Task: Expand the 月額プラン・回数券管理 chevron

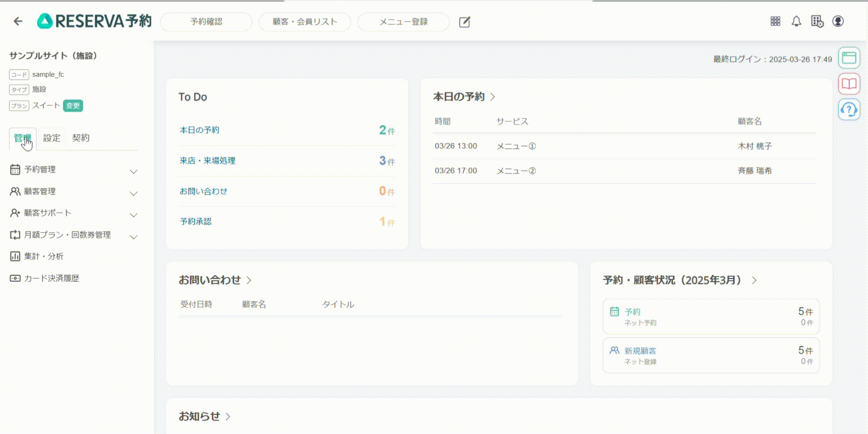Action: pos(134,237)
